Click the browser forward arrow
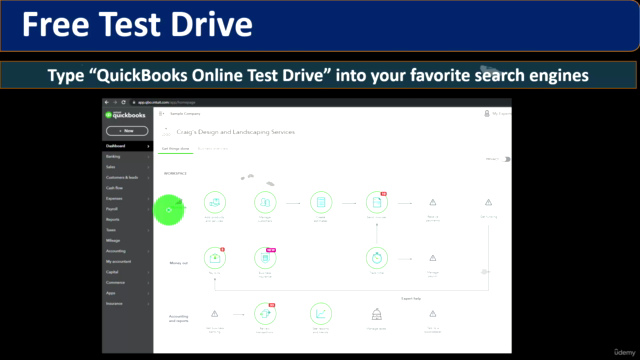Viewport: 640px width, 360px height. tap(115, 102)
